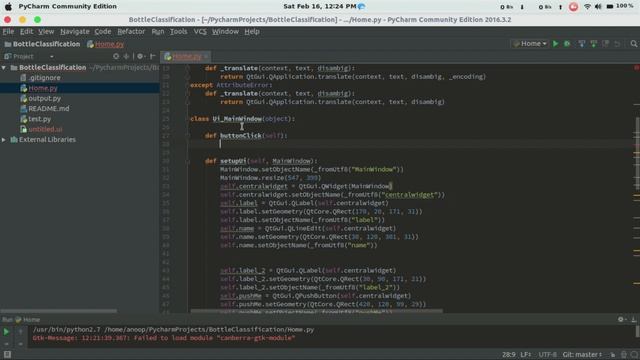Click the editor vertical scrollbar
Image resolution: width=640 pixels, height=360 pixels.
click(x=637, y=153)
